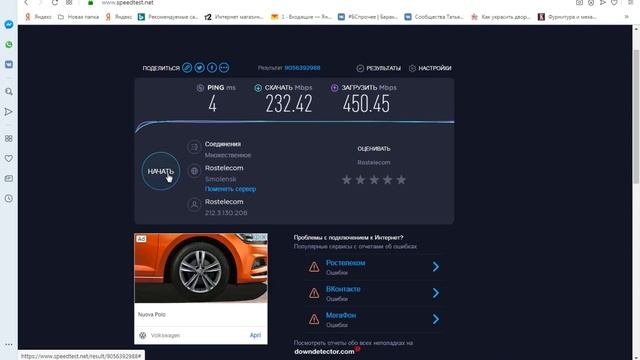Open start page grid next to reload
The image size is (640, 360).
[x=69, y=2]
